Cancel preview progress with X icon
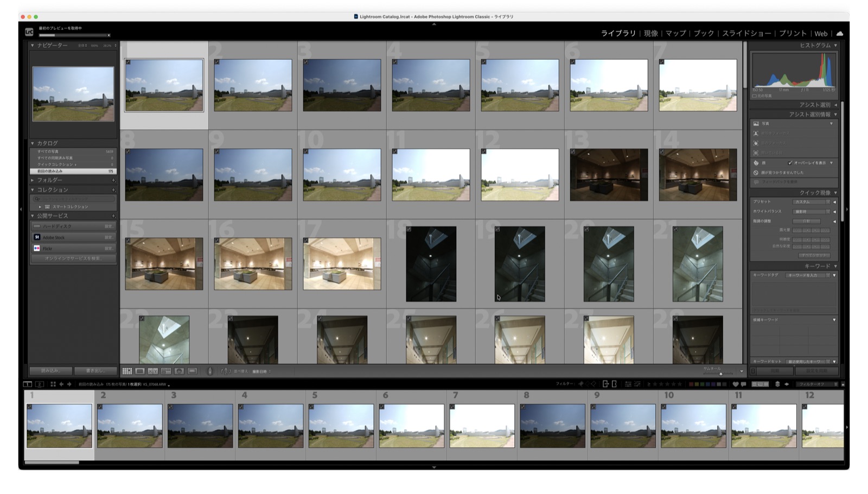 108,35
